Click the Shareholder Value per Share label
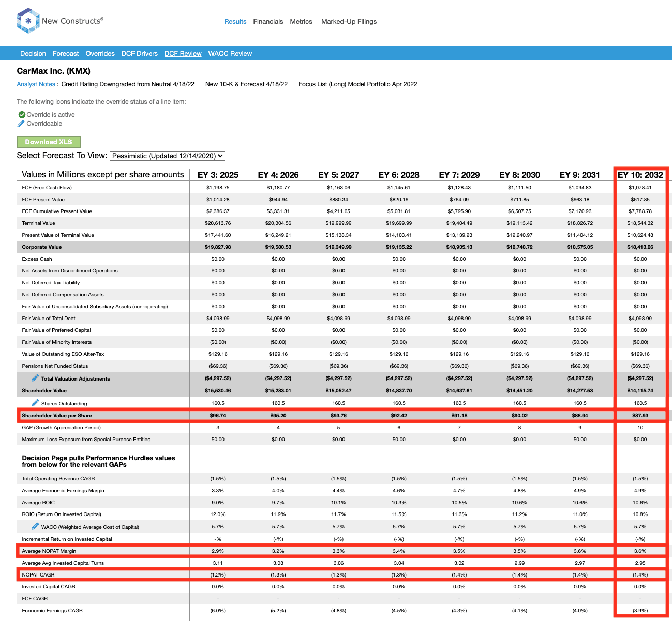672x621 pixels. [57, 416]
